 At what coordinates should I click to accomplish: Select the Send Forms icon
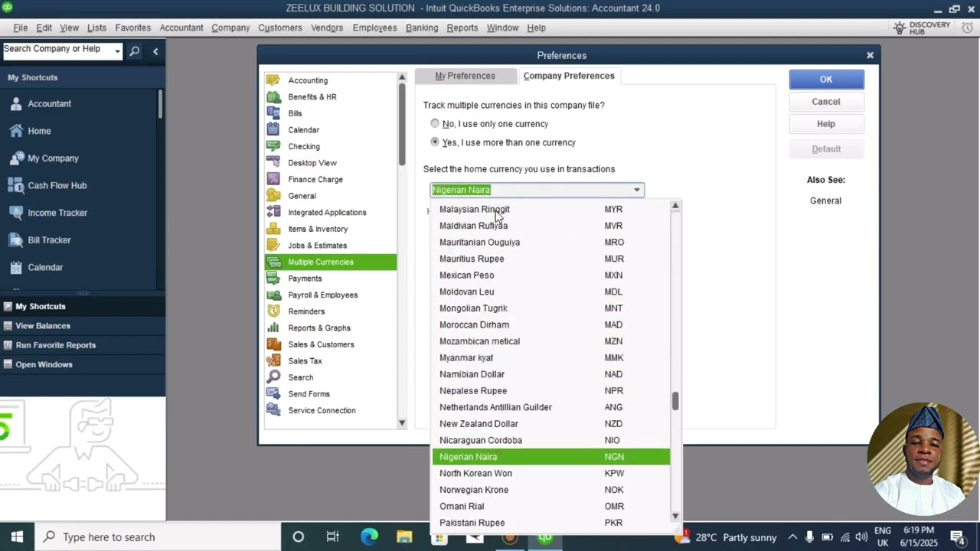click(273, 394)
